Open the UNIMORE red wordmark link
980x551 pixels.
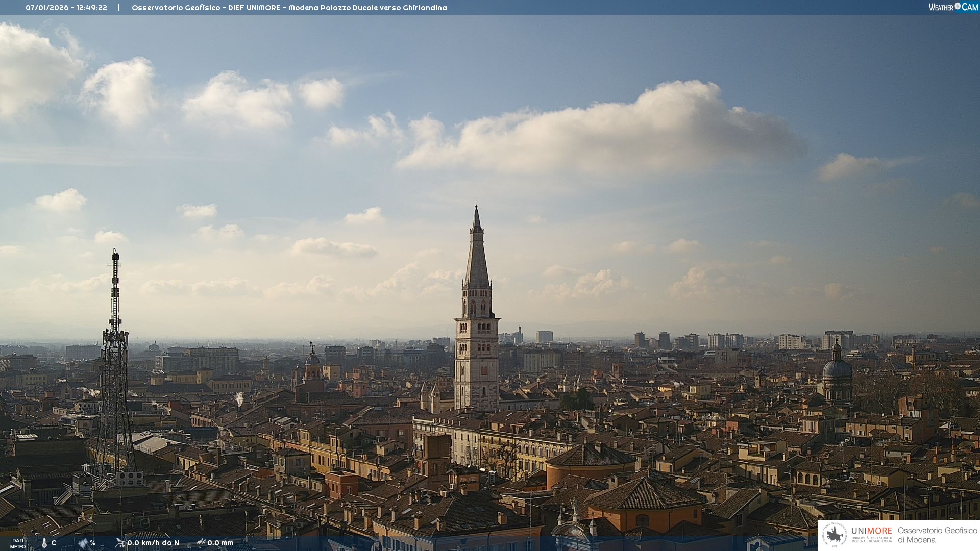[871, 531]
